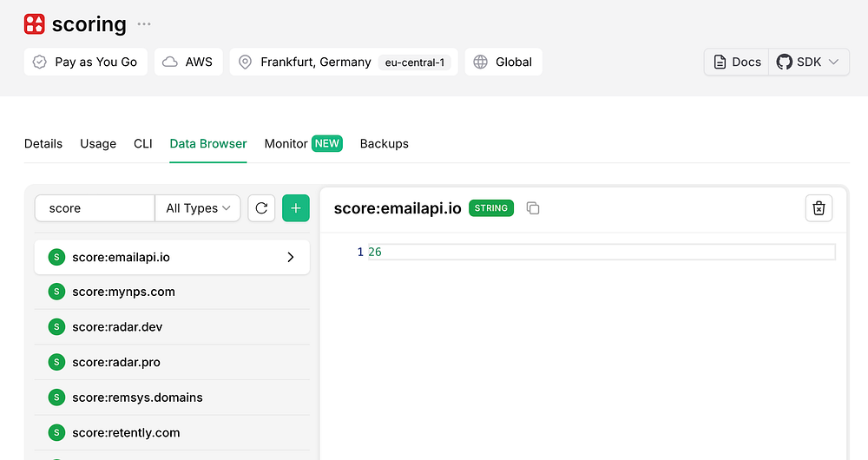This screenshot has height=460, width=868.
Task: Select the score:radar.pro key
Action: click(x=172, y=362)
